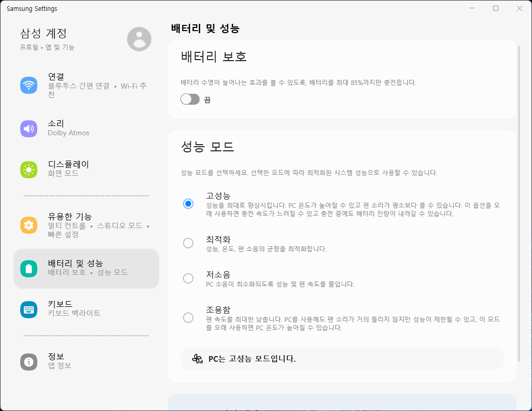Click the orange useful features flower icon
The width and height of the screenshot is (532, 411).
pyautogui.click(x=29, y=225)
